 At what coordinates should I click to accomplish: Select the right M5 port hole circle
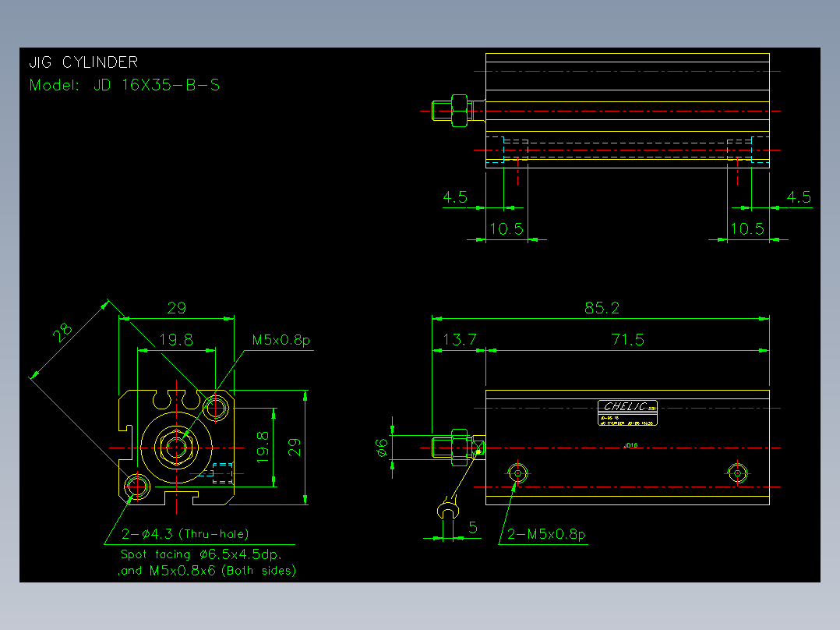point(738,473)
